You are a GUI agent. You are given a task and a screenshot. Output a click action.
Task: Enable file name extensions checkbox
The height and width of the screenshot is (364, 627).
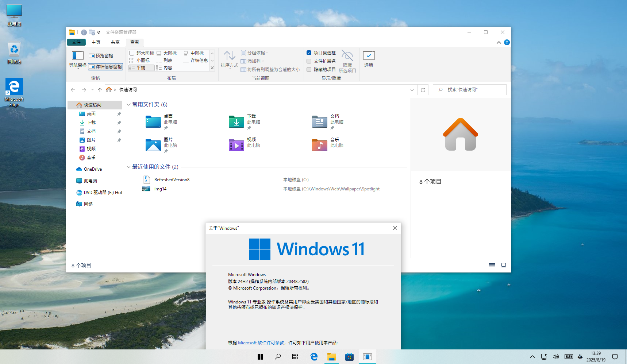point(309,61)
